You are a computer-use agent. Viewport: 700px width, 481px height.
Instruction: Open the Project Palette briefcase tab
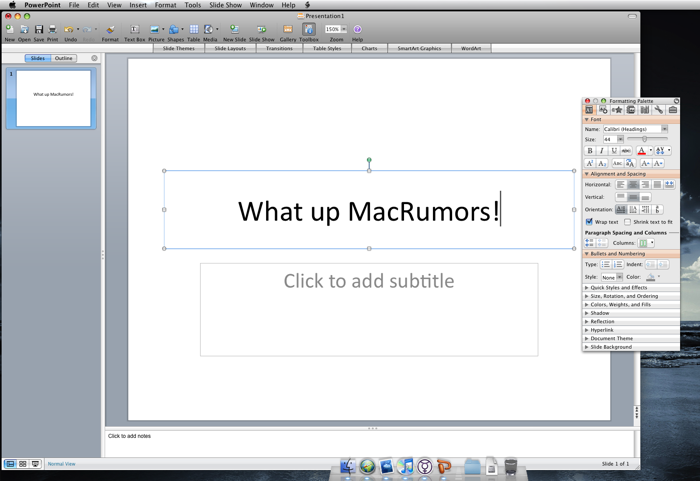(x=673, y=110)
